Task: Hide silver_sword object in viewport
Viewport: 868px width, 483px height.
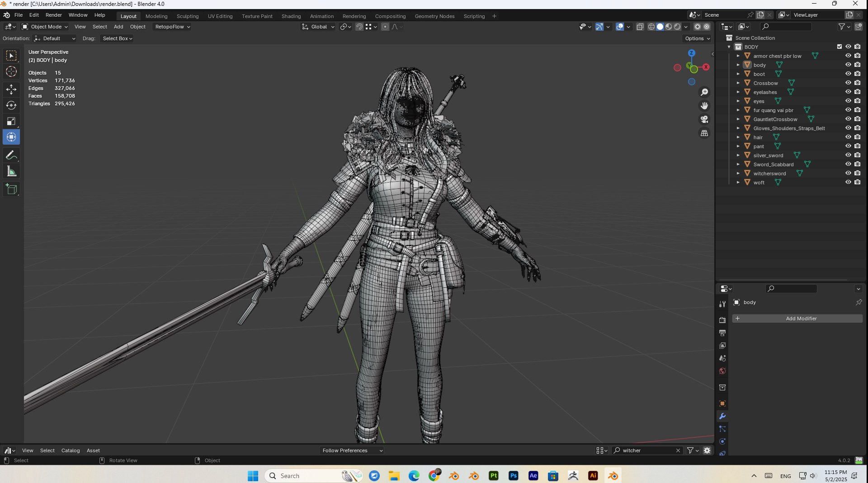Action: (848, 155)
